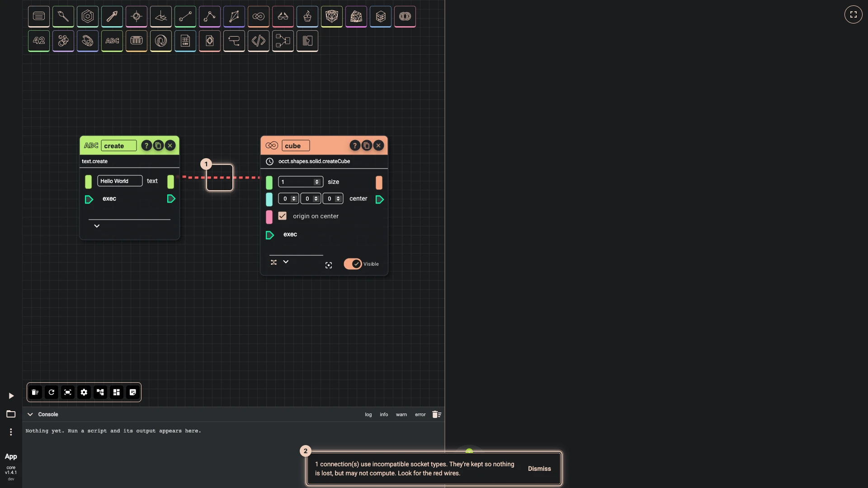Expand the chevron at bottom of create node
The height and width of the screenshot is (488, 868).
pos(97,226)
